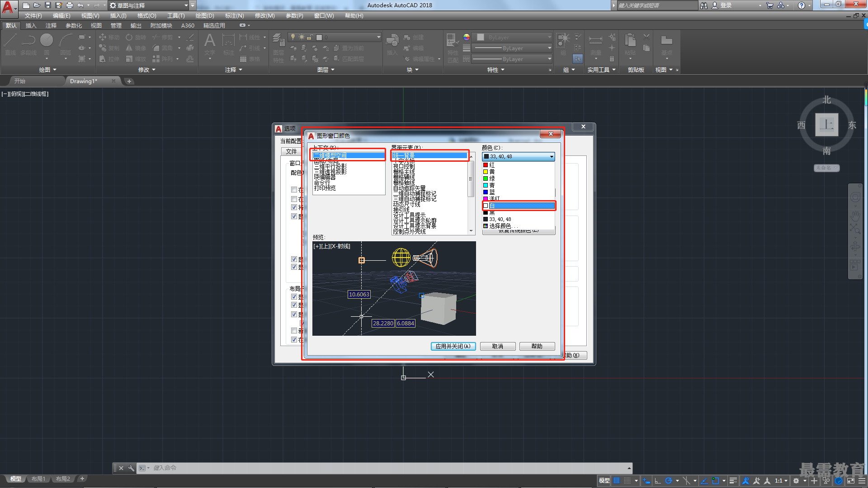Click the steering wheel icon on navigation bar
The image size is (868, 488).
pyautogui.click(x=855, y=197)
